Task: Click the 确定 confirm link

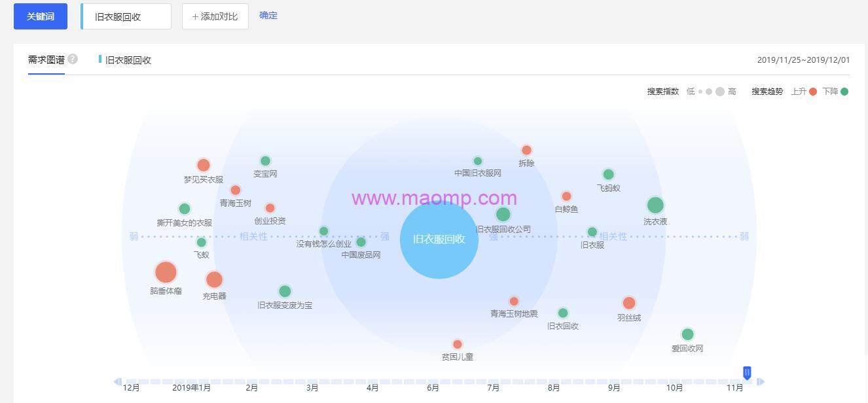Action: tap(268, 15)
